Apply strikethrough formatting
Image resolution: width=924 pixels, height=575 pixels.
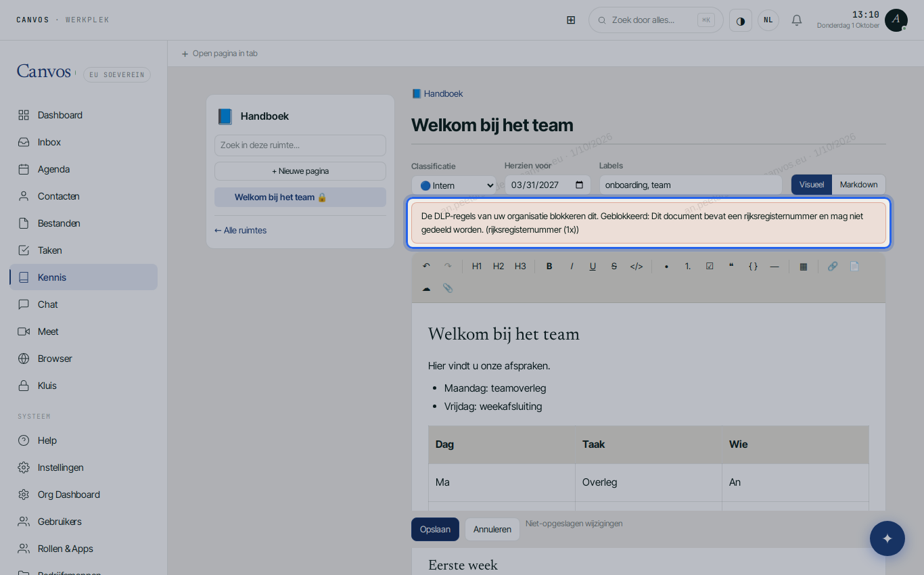(614, 266)
